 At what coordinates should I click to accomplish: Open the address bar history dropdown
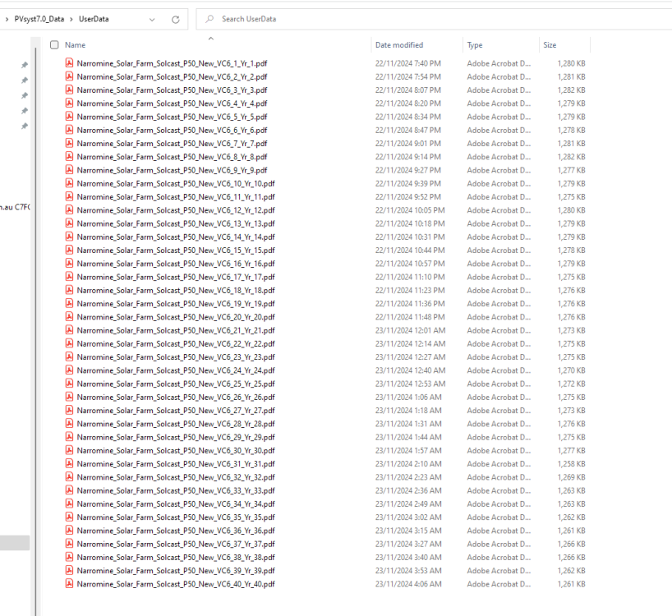pos(153,19)
